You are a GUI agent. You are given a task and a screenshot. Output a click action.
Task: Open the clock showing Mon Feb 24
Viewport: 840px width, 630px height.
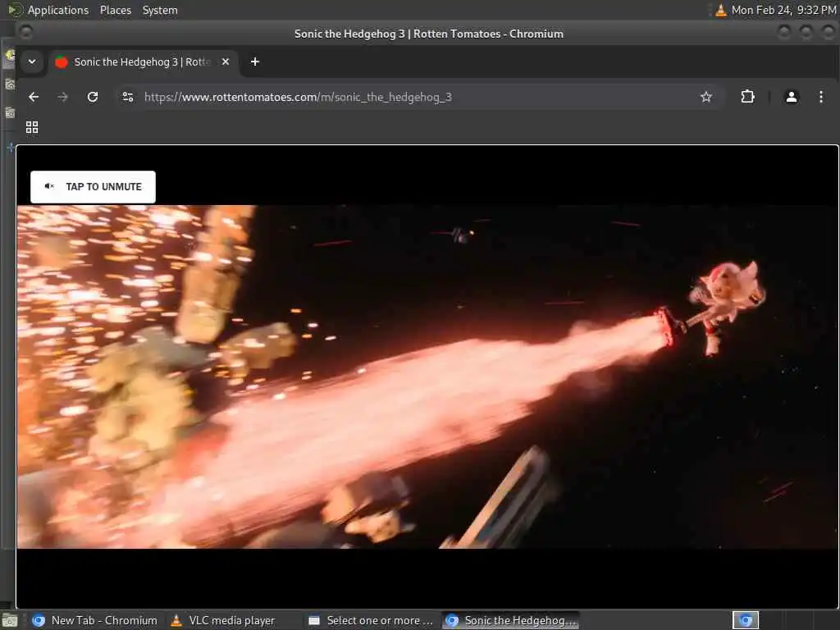coord(783,10)
